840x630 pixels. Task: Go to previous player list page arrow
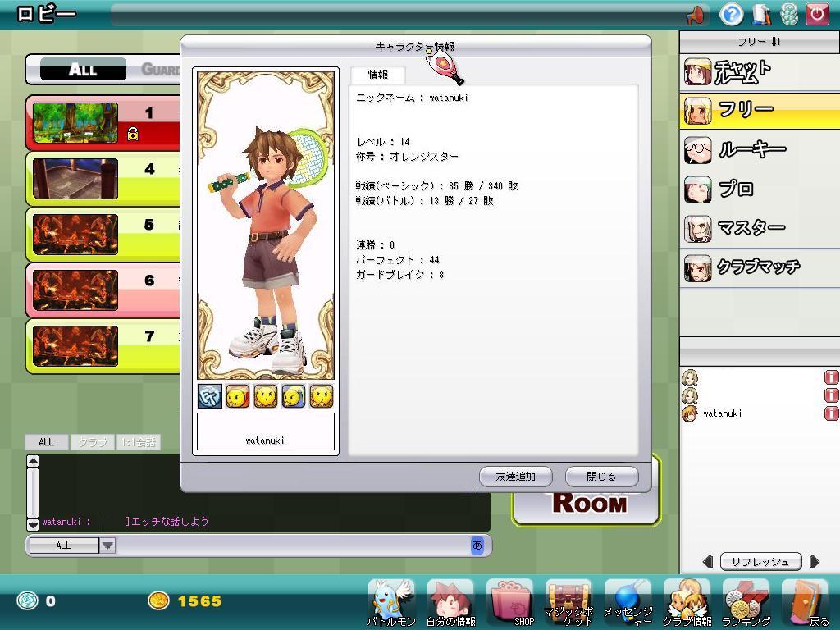[708, 562]
